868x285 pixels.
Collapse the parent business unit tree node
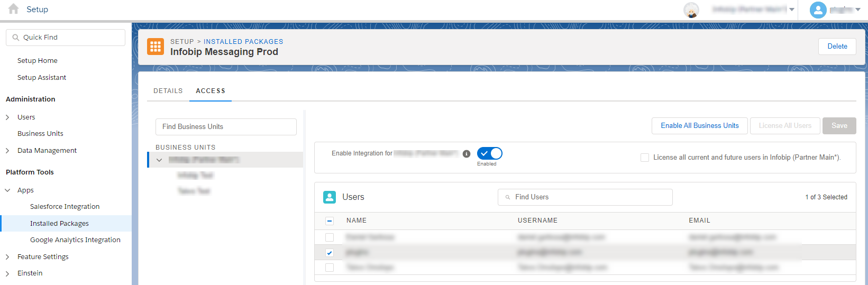pyautogui.click(x=159, y=160)
